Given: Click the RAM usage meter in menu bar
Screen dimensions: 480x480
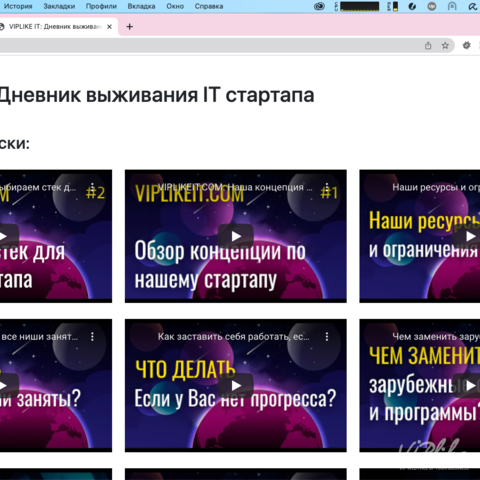Looking at the screenshot, I should click(x=393, y=6).
